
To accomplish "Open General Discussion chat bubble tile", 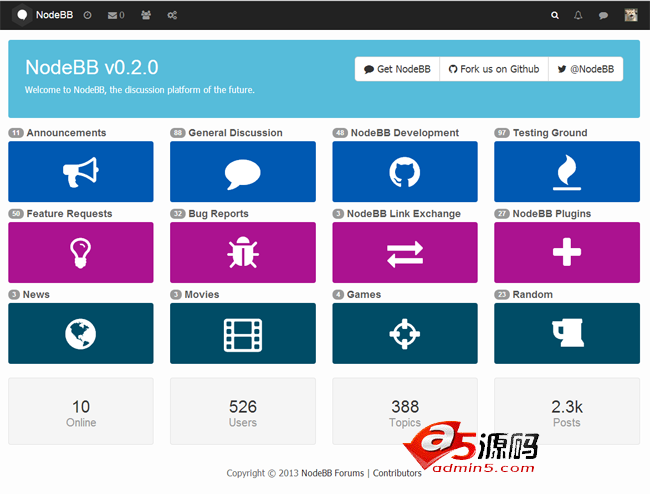I will click(x=243, y=172).
